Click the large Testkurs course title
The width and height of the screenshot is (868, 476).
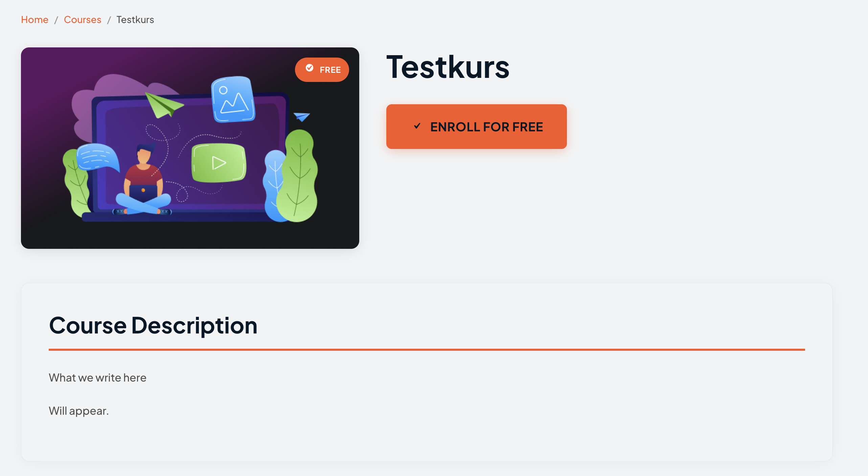(x=448, y=67)
